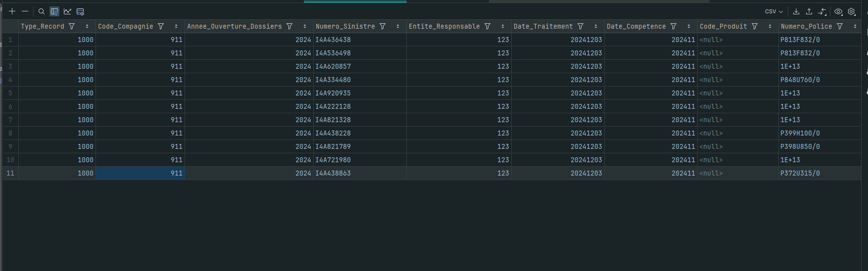868x271 pixels.
Task: Select row number 5 in the gutter
Action: pyautogui.click(x=10, y=93)
